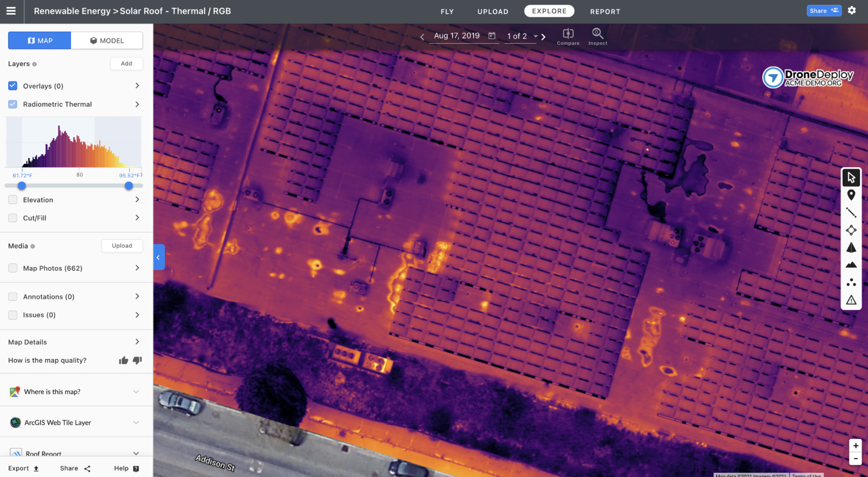Expand the Map Photos chevron

[137, 268]
